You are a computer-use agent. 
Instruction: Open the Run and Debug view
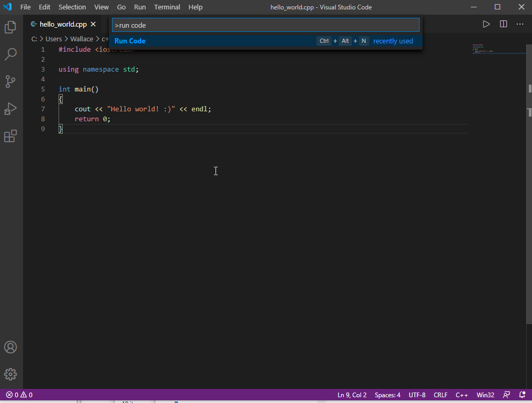[x=10, y=109]
